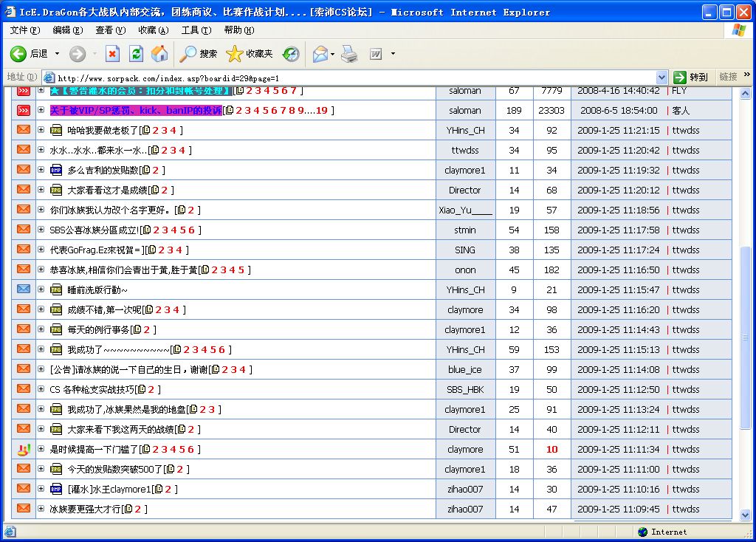Click the 转到 Go button
The image size is (756, 542).
(691, 77)
